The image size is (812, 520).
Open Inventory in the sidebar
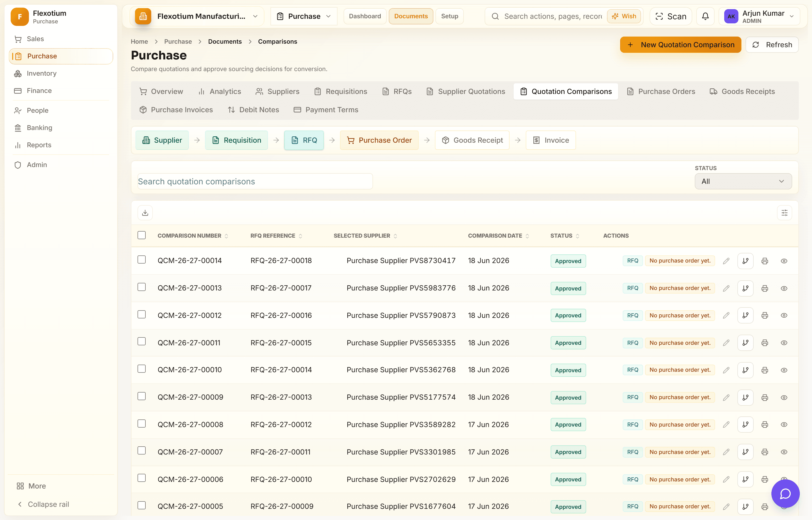[61, 73]
